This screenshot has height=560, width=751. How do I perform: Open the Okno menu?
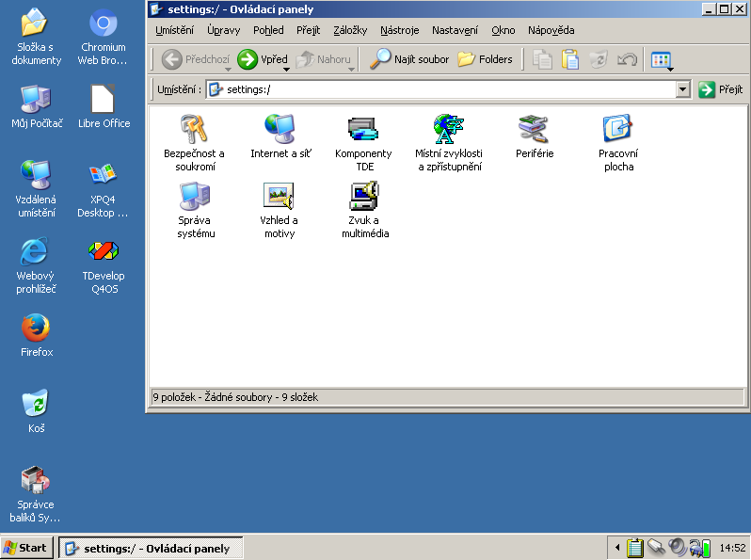click(x=503, y=30)
